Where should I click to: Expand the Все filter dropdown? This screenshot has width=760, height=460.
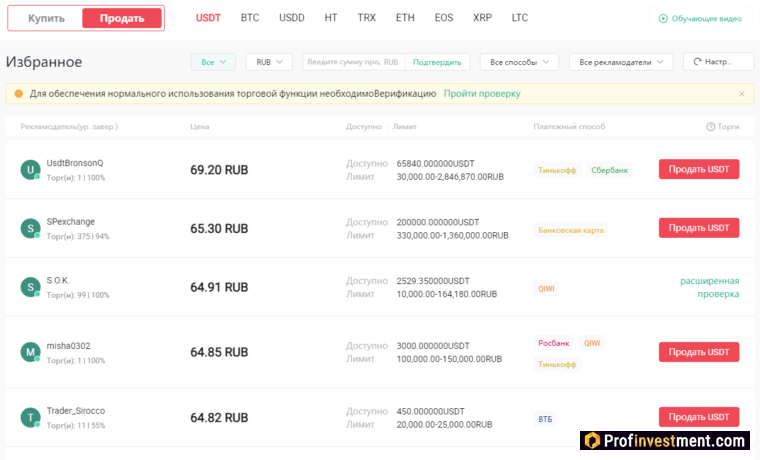(x=213, y=62)
